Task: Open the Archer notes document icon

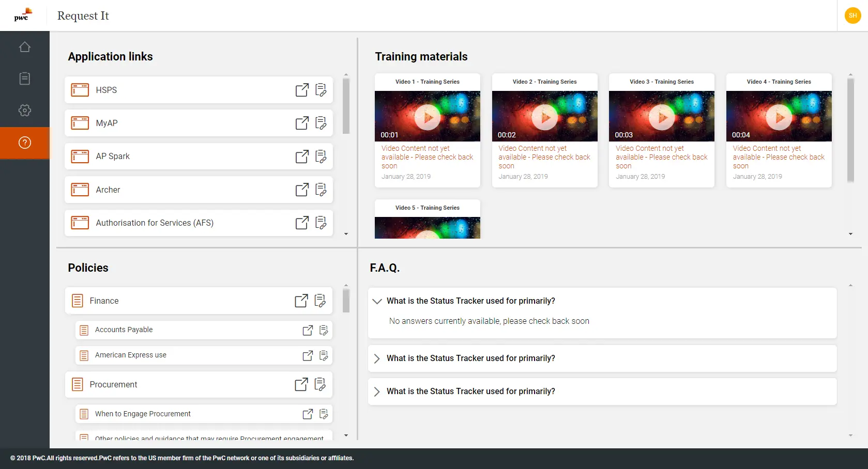Action: pos(321,190)
